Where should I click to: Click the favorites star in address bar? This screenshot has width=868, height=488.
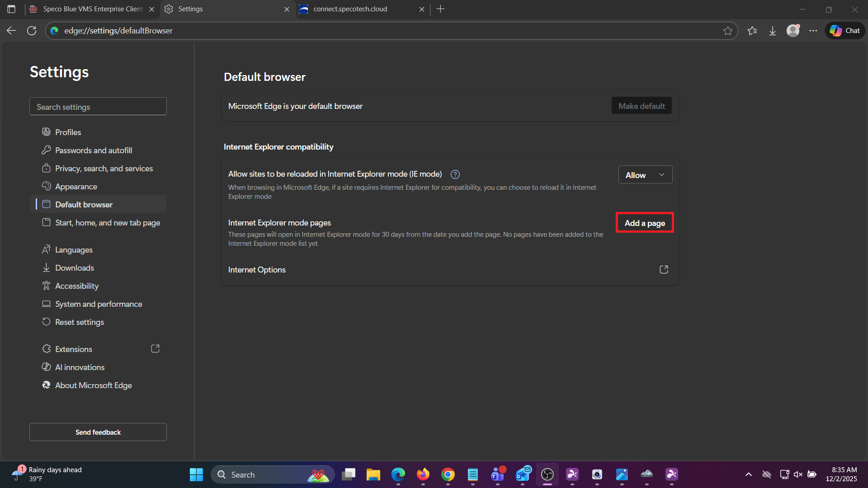[x=727, y=31]
